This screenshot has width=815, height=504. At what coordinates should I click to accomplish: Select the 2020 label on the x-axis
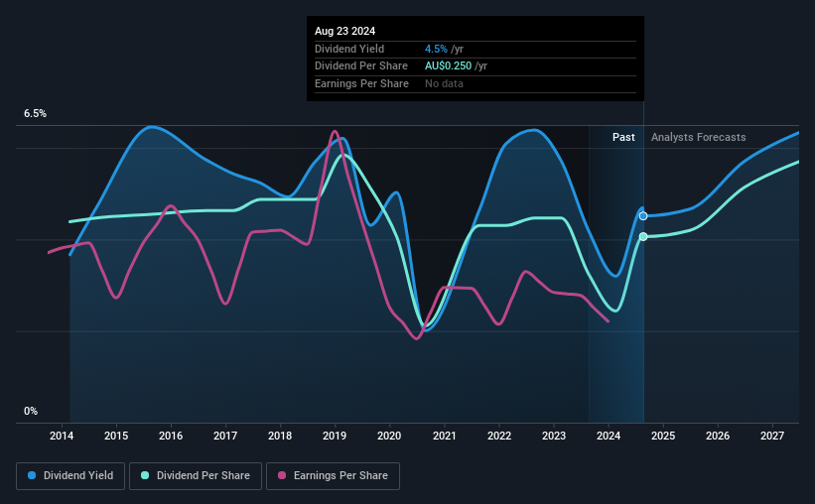pyautogui.click(x=389, y=436)
